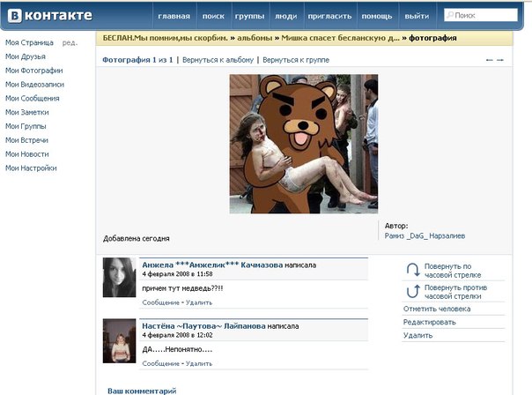Viewport: 532px width, 395px height.
Task: Click the rotate clockwise arrow icon
Action: (x=413, y=270)
